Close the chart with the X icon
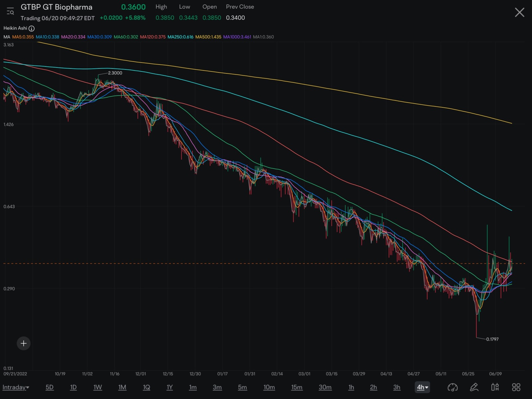The width and height of the screenshot is (532, 399). click(x=519, y=13)
